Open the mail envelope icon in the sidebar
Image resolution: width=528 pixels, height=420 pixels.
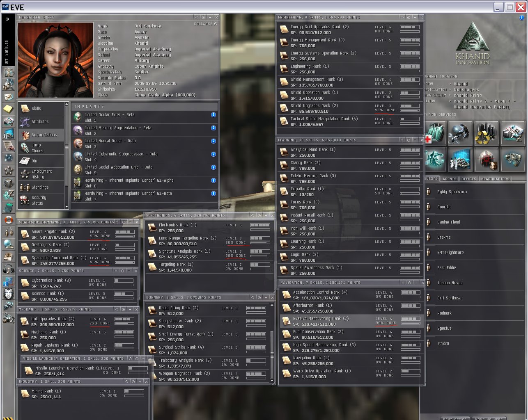click(9, 97)
